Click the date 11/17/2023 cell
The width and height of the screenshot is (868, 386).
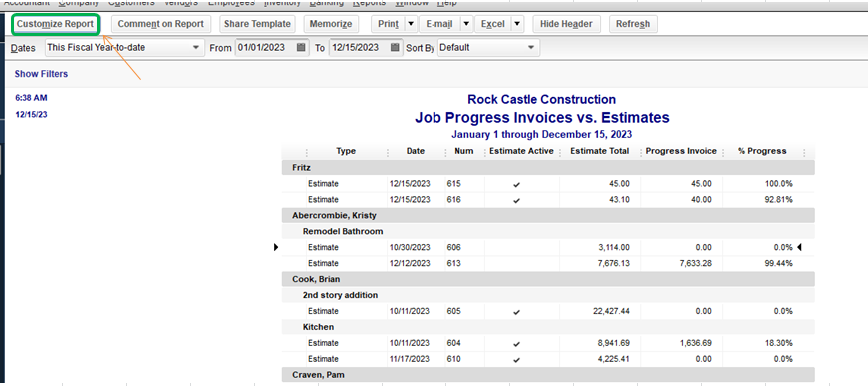411,359
